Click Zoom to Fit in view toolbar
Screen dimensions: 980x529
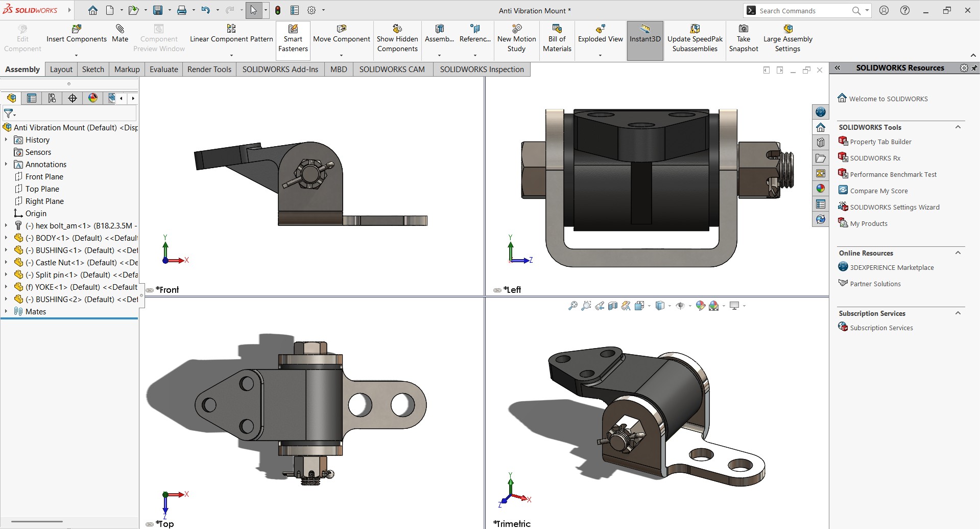[x=573, y=306]
